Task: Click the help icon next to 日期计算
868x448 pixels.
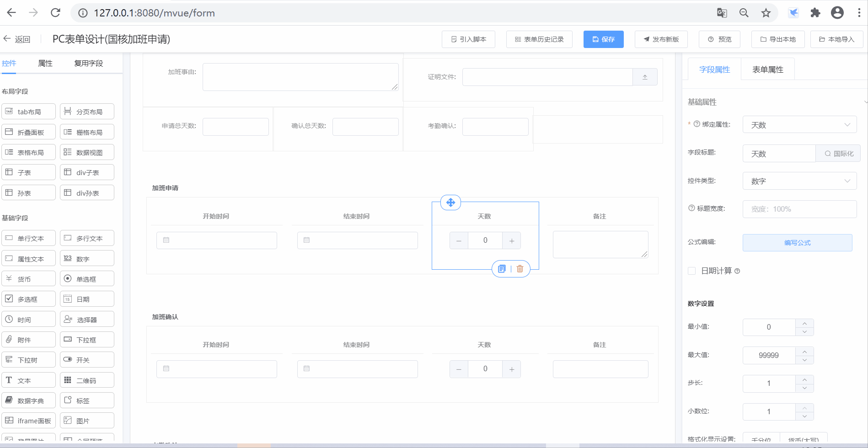Action: click(x=737, y=271)
